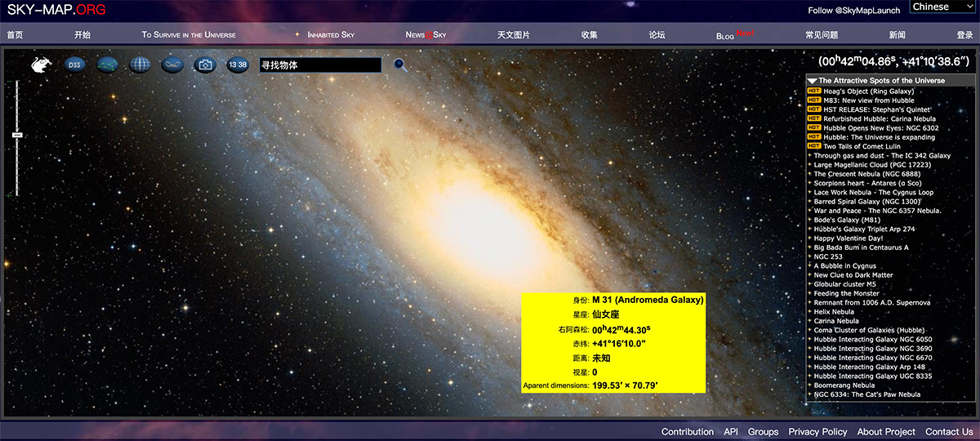Click the zoom slider handle
Image resolution: width=980 pixels, height=441 pixels.
point(17,135)
